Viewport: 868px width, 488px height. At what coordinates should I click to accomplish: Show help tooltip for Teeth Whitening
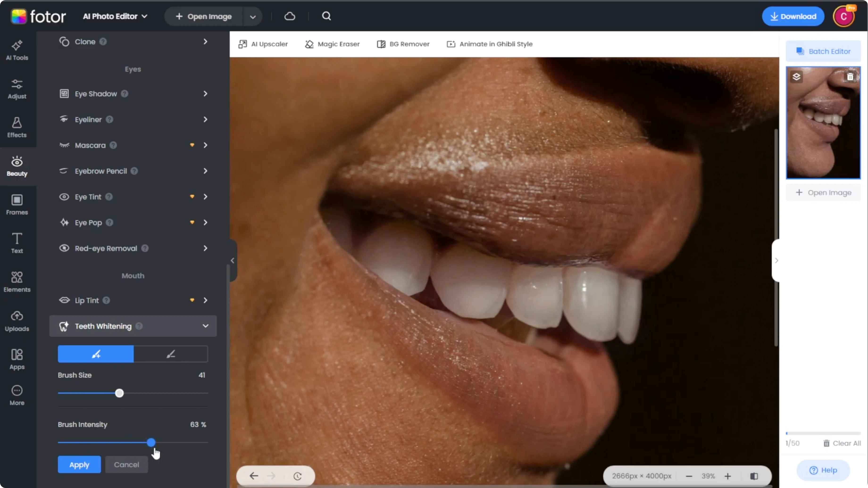coord(139,326)
